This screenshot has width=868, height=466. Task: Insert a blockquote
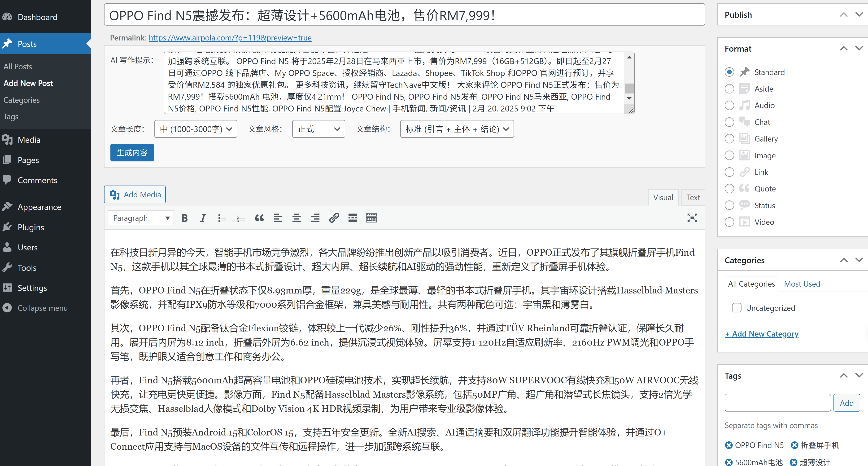[259, 218]
